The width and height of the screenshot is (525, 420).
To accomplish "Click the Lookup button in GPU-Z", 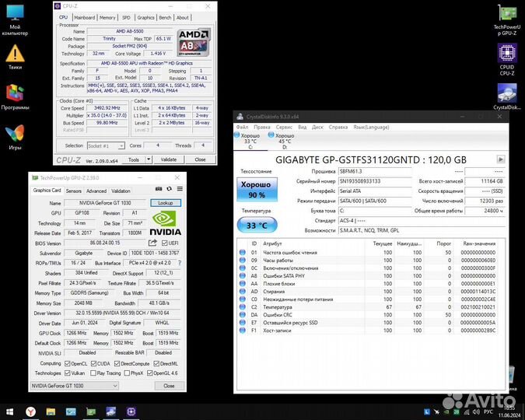I will 165,203.
